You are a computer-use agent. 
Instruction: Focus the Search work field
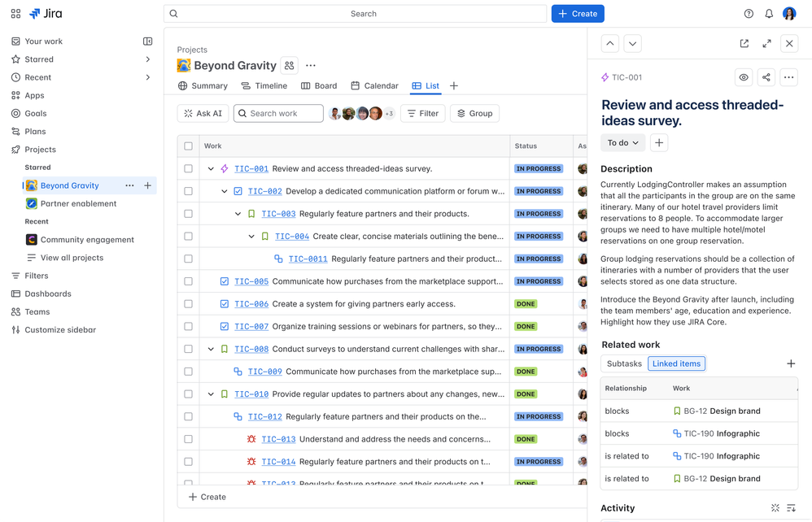[278, 113]
